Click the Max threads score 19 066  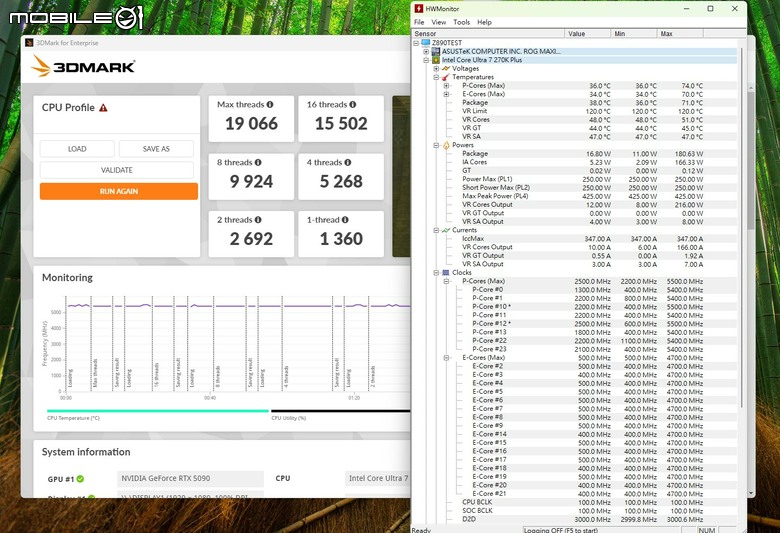pos(251,123)
